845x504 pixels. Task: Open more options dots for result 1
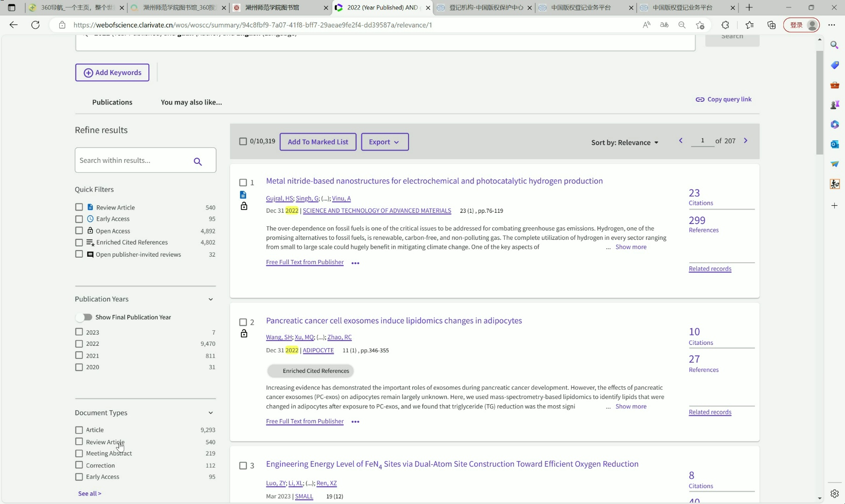pos(355,263)
